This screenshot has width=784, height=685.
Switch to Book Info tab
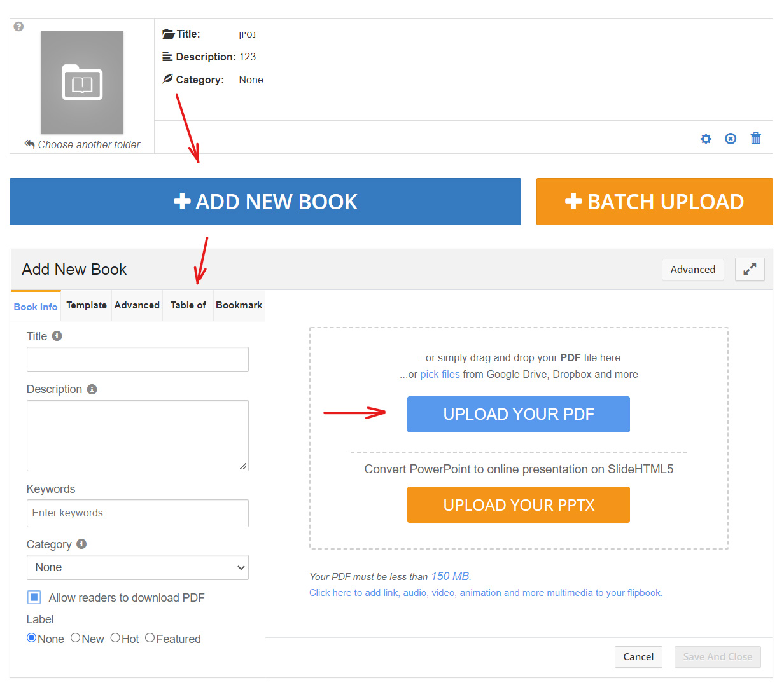point(36,307)
